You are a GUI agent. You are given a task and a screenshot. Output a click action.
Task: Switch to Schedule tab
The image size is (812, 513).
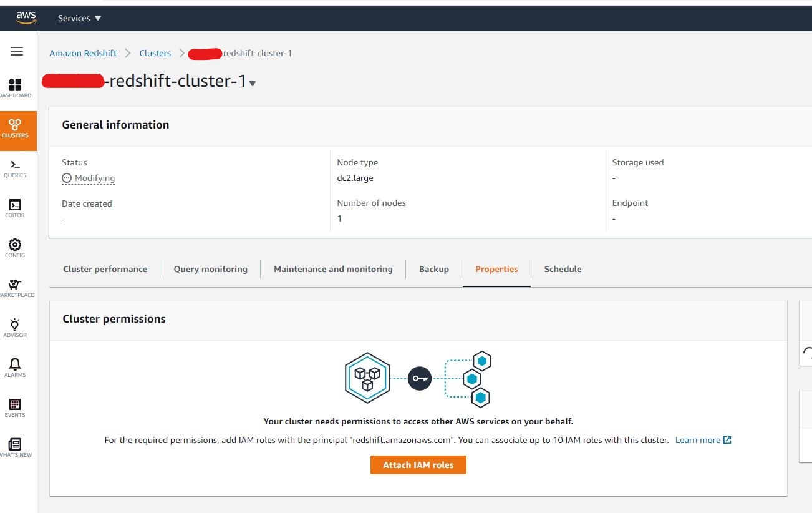click(563, 269)
